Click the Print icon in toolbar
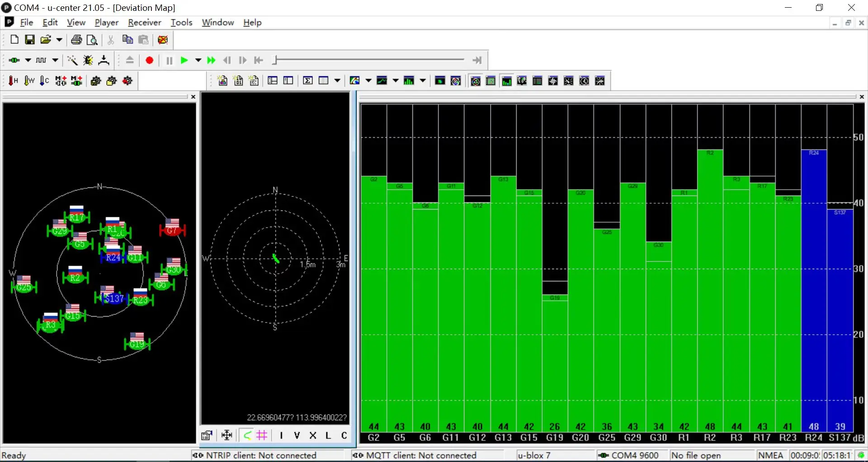This screenshot has height=462, width=868. 76,40
